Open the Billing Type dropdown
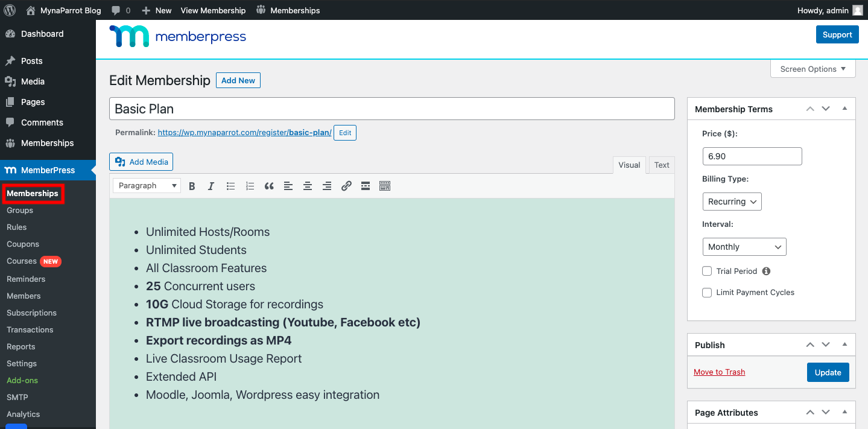868x429 pixels. [x=732, y=202]
